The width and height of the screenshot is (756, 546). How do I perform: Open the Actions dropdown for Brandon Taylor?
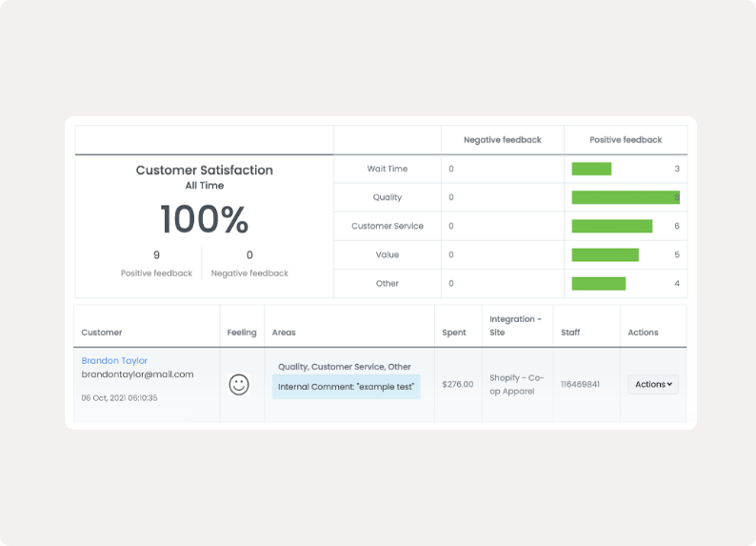pos(653,384)
